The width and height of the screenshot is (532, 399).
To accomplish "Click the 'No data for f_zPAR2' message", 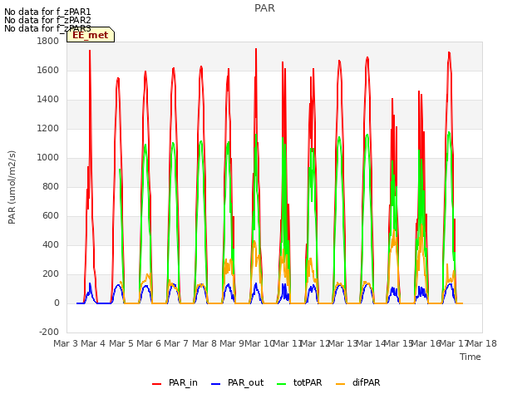I will (x=47, y=20).
